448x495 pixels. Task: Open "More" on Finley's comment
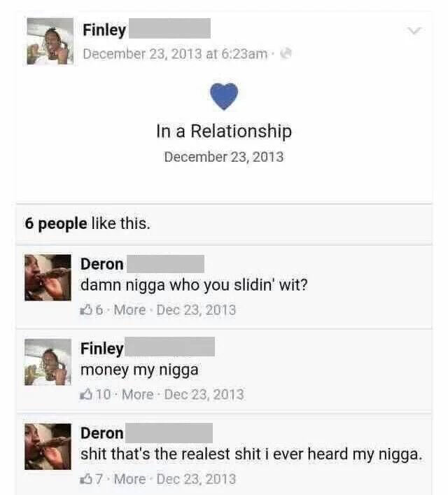pyautogui.click(x=138, y=394)
